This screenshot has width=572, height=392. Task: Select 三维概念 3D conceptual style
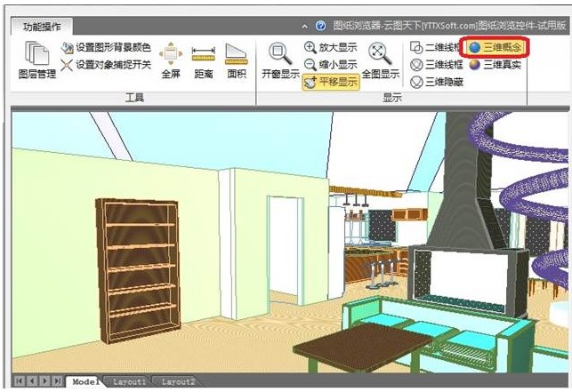click(495, 47)
